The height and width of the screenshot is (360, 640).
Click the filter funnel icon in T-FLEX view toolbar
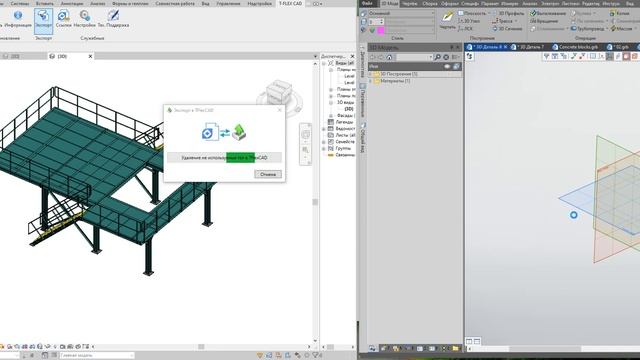tap(546, 56)
